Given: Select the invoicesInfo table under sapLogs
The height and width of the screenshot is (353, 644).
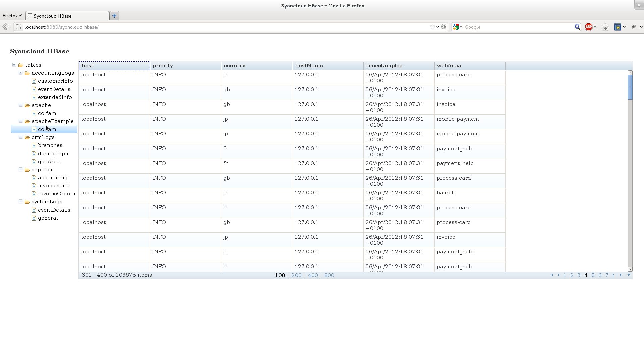Looking at the screenshot, I should 54,185.
